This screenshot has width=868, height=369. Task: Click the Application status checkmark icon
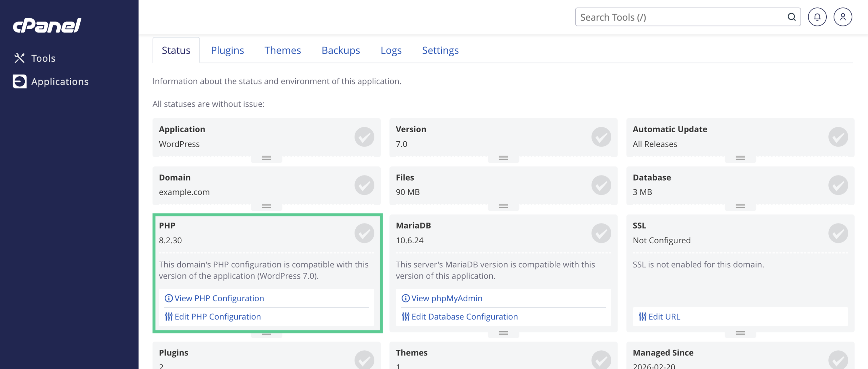(x=364, y=137)
